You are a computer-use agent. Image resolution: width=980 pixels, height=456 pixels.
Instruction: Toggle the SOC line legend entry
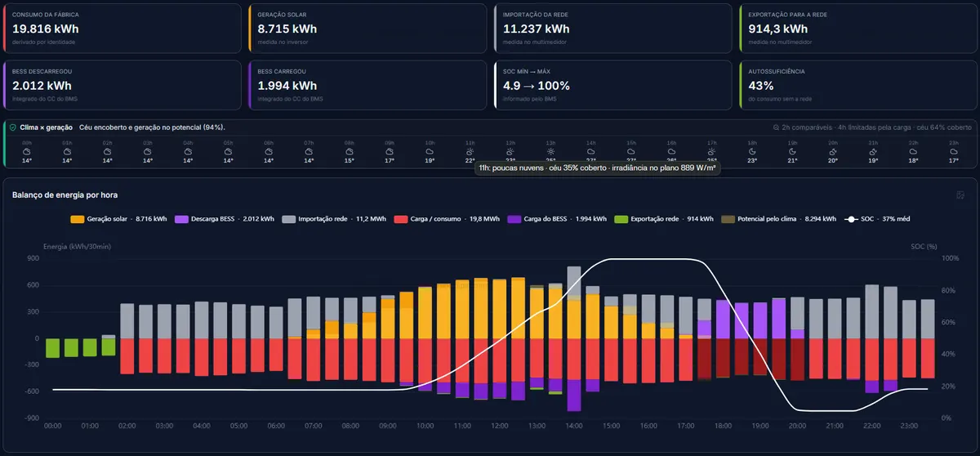[876, 219]
